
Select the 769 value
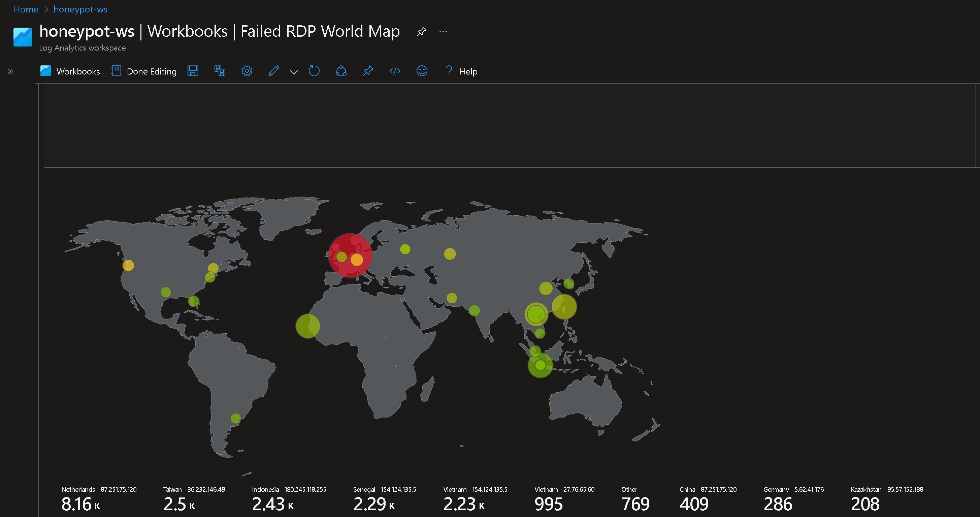(x=635, y=504)
